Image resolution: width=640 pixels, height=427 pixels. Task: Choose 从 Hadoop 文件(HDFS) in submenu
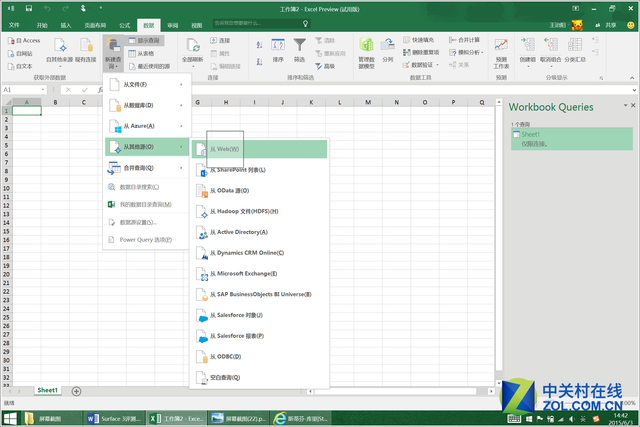[260, 211]
